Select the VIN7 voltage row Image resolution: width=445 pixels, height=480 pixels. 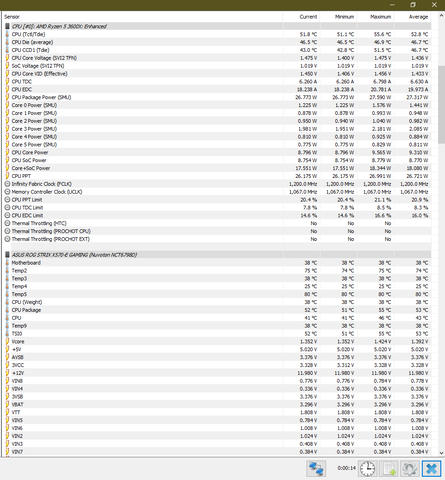218,452
